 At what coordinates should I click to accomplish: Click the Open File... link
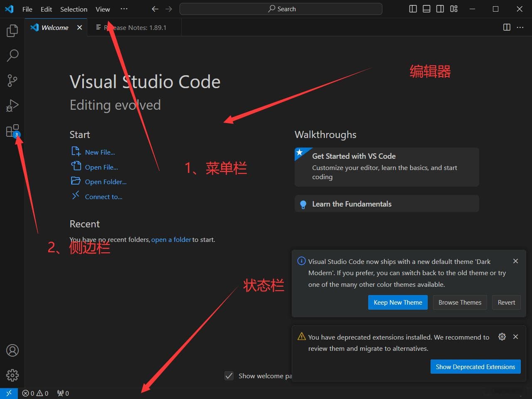click(101, 167)
